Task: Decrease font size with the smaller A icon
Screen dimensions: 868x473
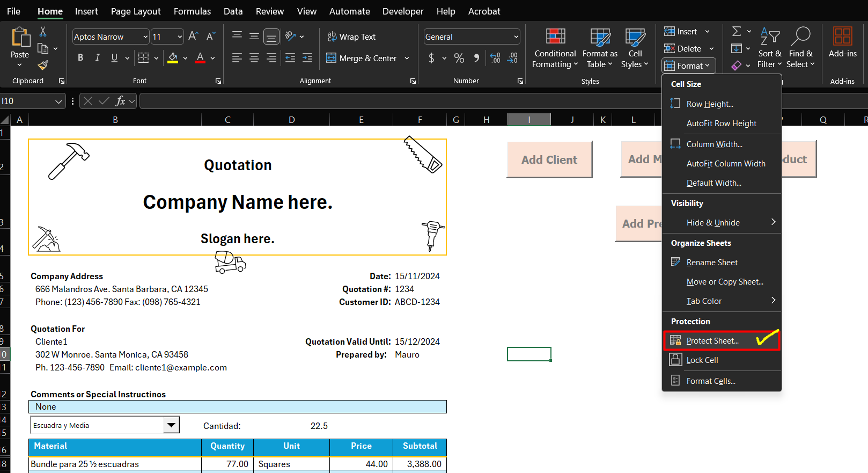Action: pyautogui.click(x=211, y=37)
